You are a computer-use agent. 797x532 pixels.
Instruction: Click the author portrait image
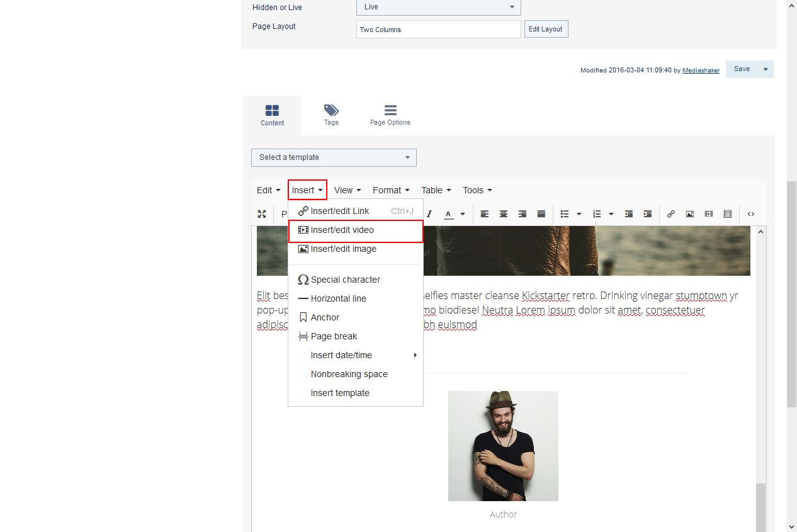click(x=503, y=446)
